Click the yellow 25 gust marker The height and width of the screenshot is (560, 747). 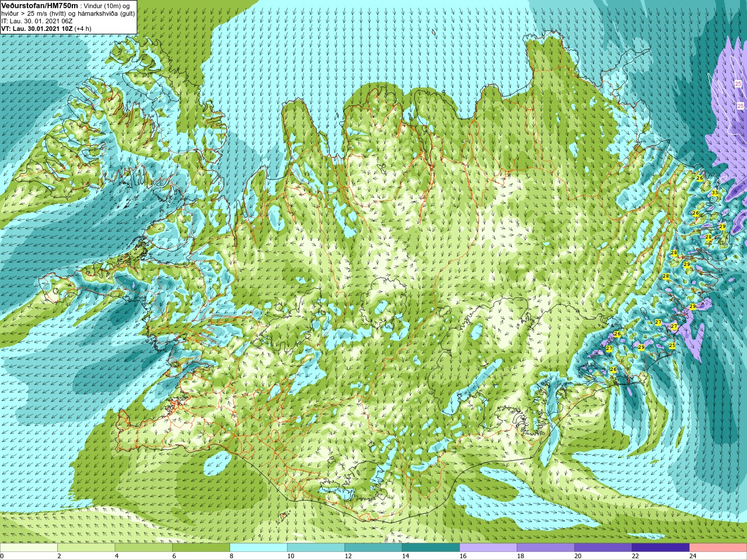[672, 345]
